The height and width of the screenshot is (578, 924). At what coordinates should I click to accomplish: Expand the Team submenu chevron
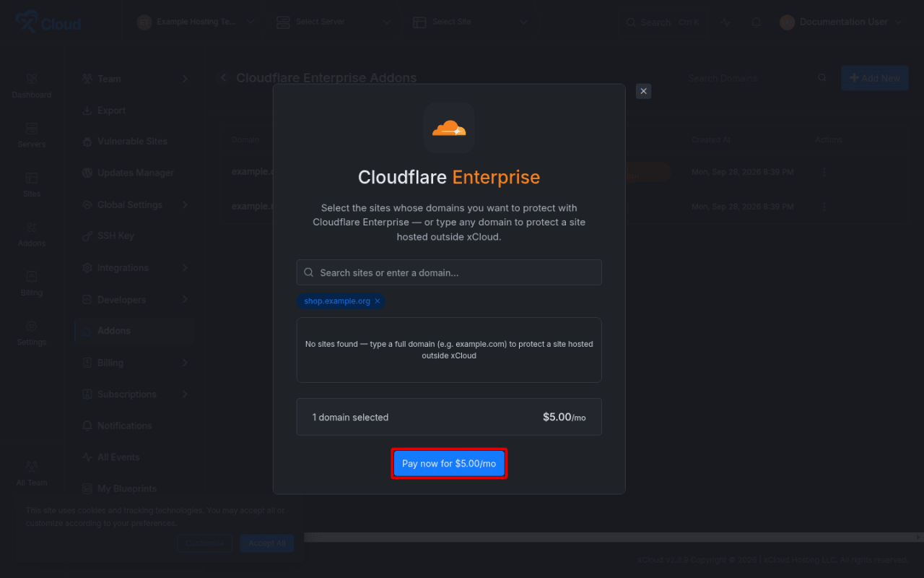coord(185,79)
